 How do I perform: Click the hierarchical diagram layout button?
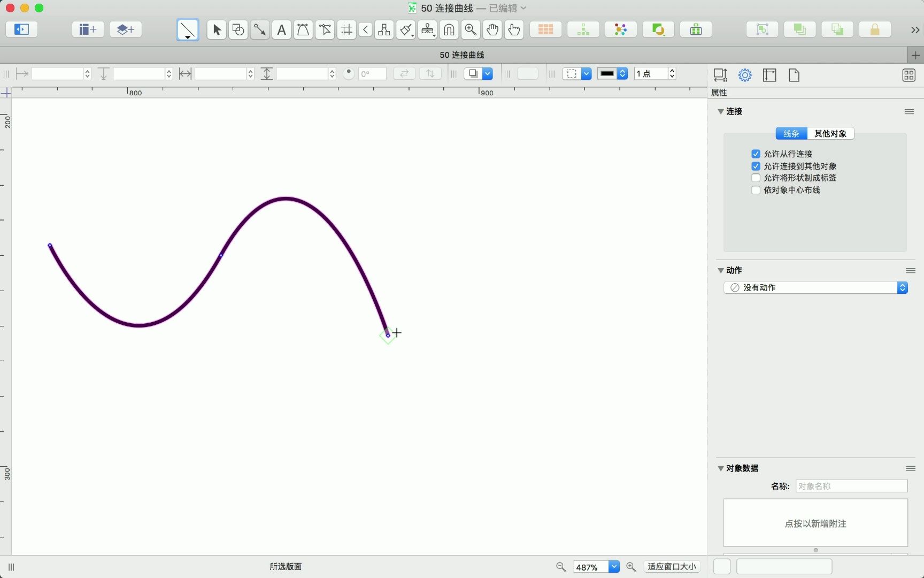point(583,29)
